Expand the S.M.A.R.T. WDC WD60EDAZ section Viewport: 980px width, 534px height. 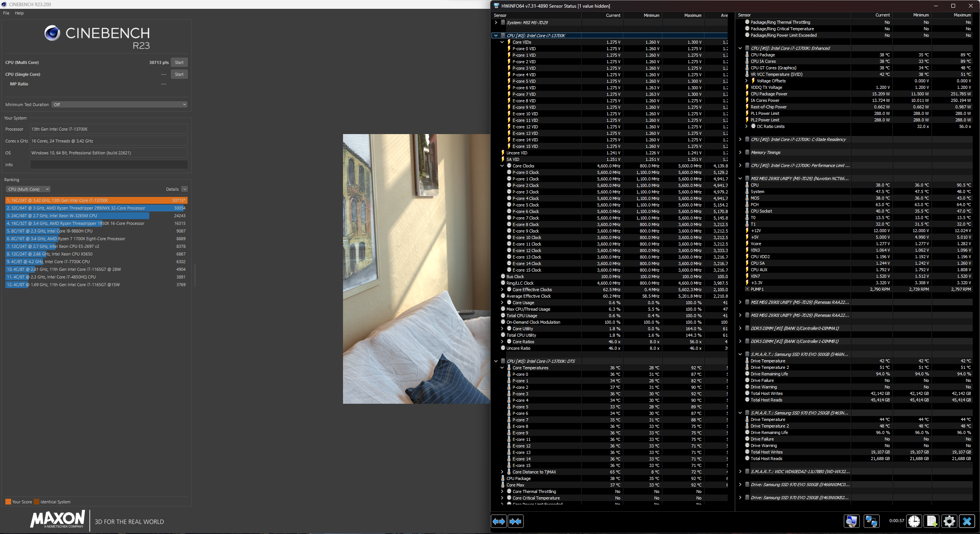(740, 472)
